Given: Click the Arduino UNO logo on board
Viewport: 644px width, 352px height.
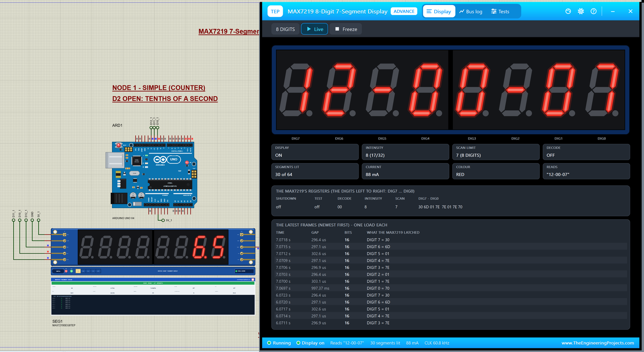Looking at the screenshot, I should 167,160.
